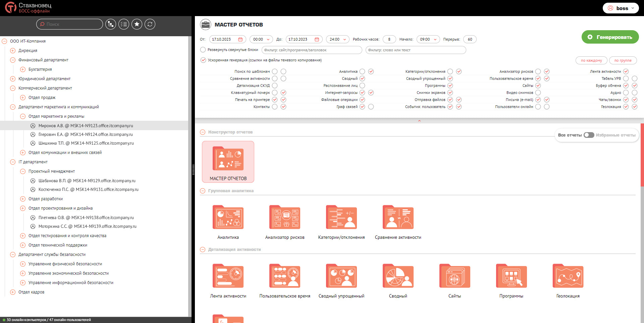Image resolution: width=644 pixels, height=323 pixels.
Task: Expand the Дирекция tree node
Action: pos(13,51)
